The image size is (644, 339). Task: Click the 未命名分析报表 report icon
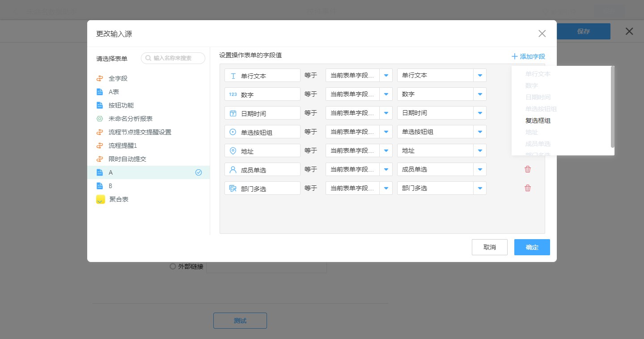point(100,119)
